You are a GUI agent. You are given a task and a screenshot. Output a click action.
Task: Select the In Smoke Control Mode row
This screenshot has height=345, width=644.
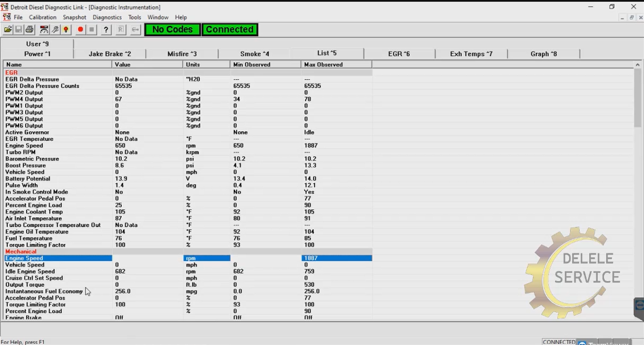[188, 192]
